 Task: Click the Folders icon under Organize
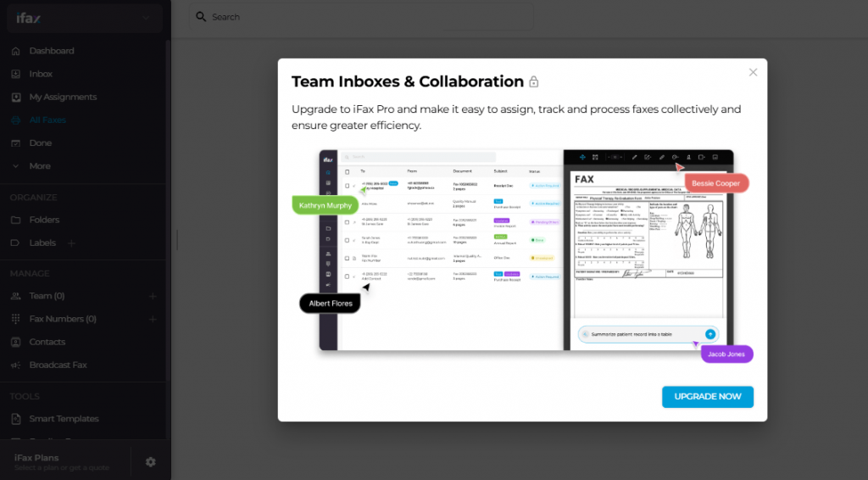point(15,220)
